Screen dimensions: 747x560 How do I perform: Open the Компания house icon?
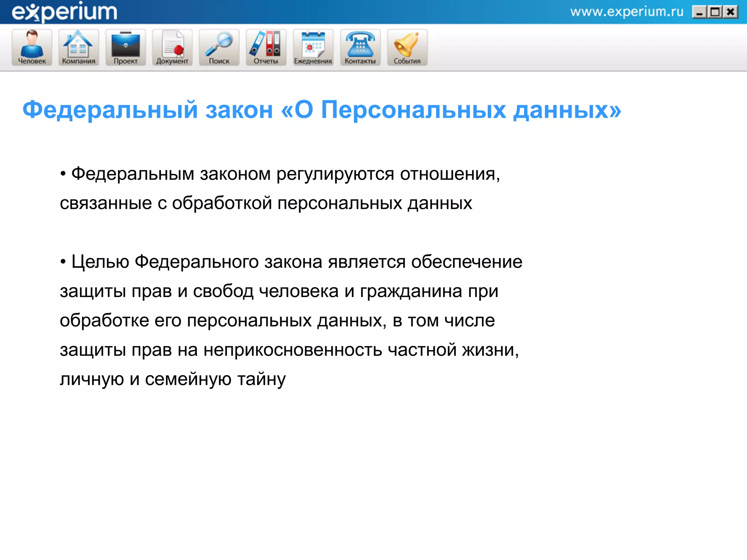pyautogui.click(x=78, y=44)
